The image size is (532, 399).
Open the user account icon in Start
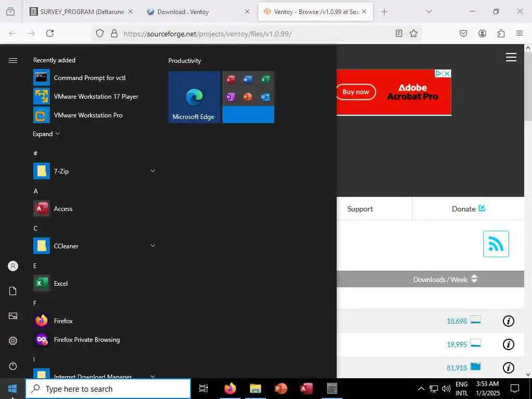13,266
